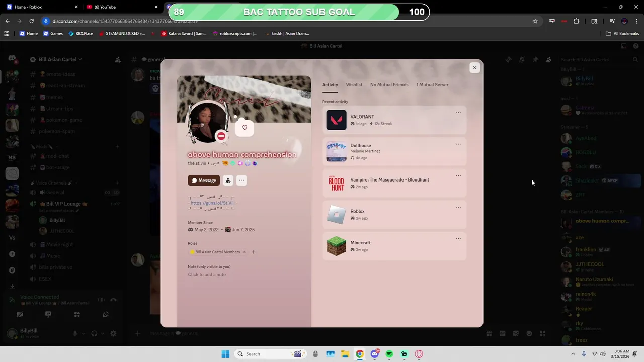Click the Search Bill Asian Cartel field
This screenshot has height=362, width=644.
click(599, 59)
